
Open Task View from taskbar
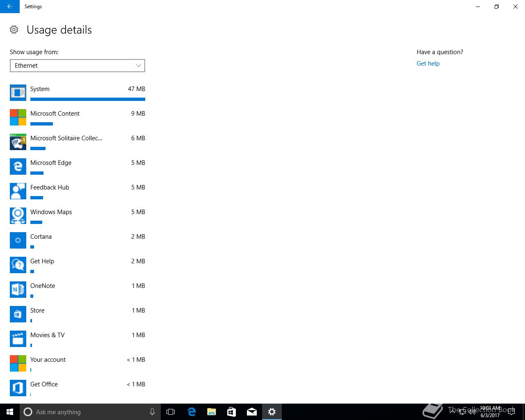pos(171,412)
